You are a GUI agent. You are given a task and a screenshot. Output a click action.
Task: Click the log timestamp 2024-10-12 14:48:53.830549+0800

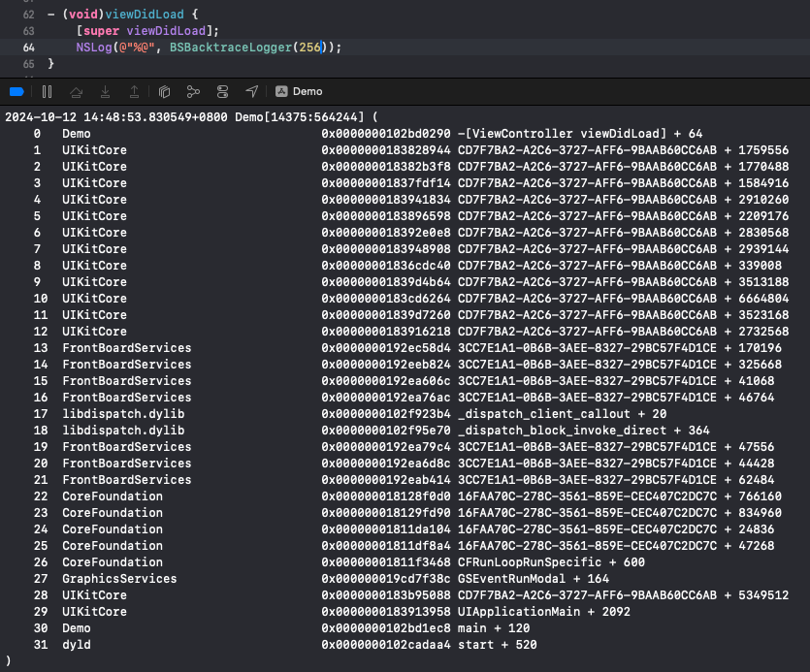[x=116, y=117]
